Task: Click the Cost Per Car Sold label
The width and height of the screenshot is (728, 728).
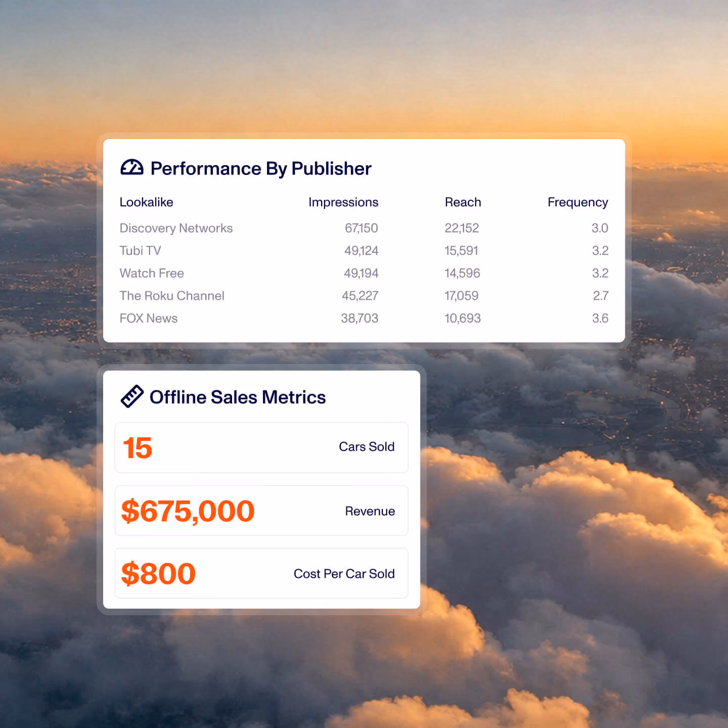Action: click(344, 574)
